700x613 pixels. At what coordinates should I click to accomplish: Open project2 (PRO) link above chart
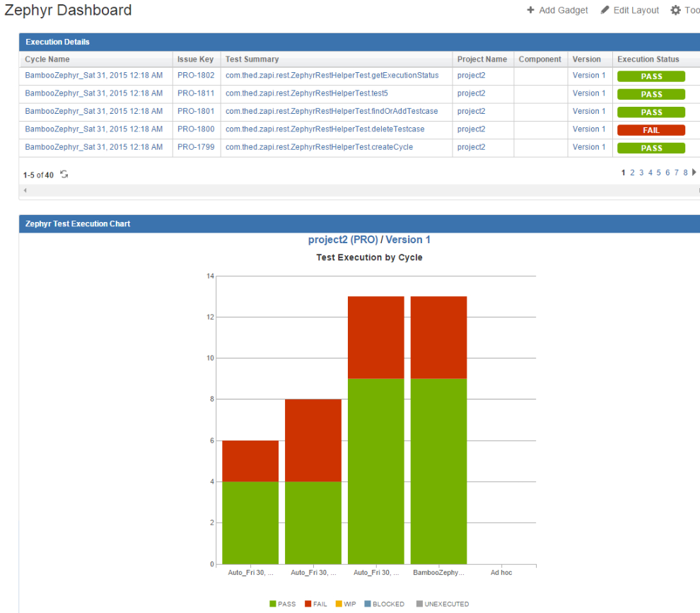342,240
